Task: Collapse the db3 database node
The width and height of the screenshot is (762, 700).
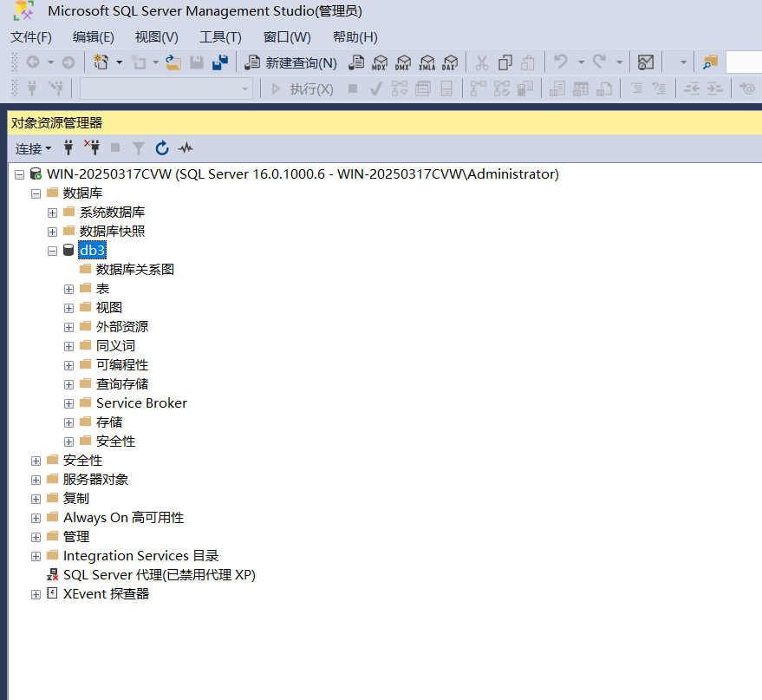Action: (53, 251)
